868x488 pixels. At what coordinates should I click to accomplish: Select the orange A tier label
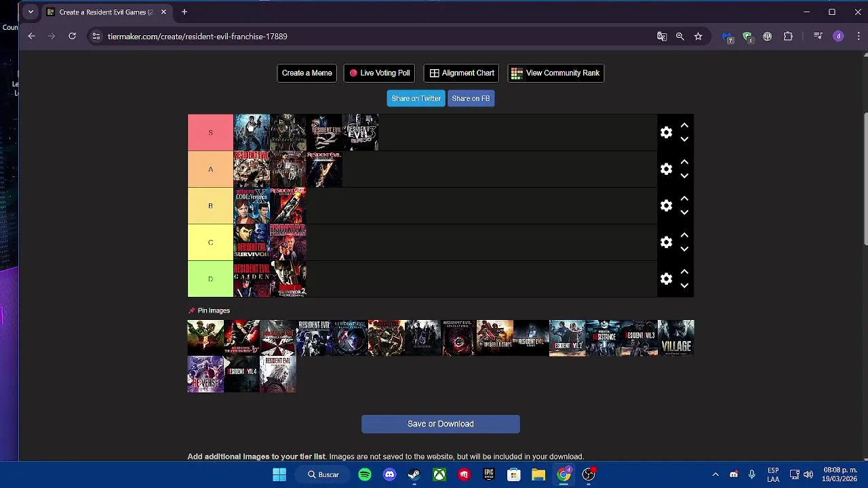[x=210, y=169]
